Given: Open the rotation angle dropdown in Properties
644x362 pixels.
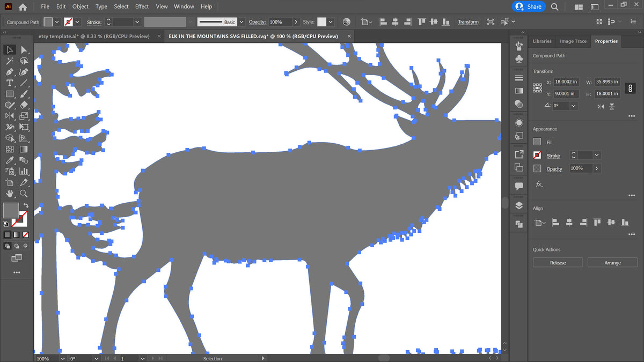Looking at the screenshot, I should coord(574,106).
